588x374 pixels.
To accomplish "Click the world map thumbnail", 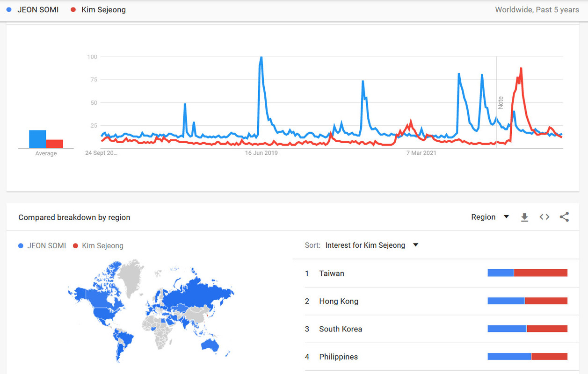I will click(x=151, y=311).
